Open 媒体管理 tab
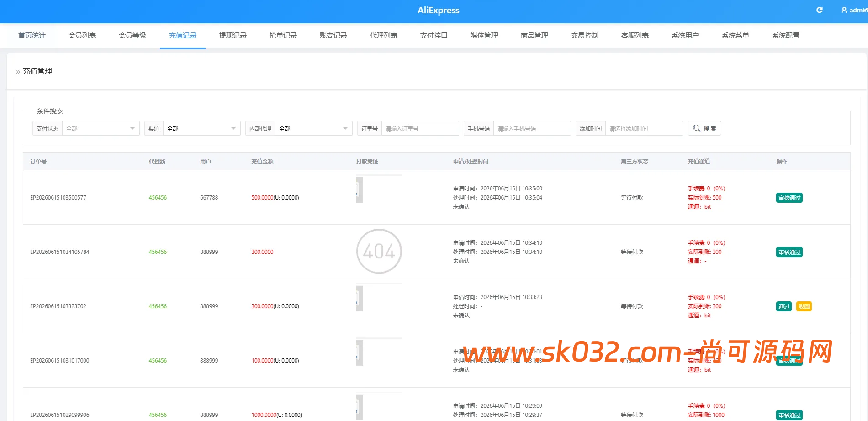Screen dimensions: 868x421 click(x=484, y=36)
